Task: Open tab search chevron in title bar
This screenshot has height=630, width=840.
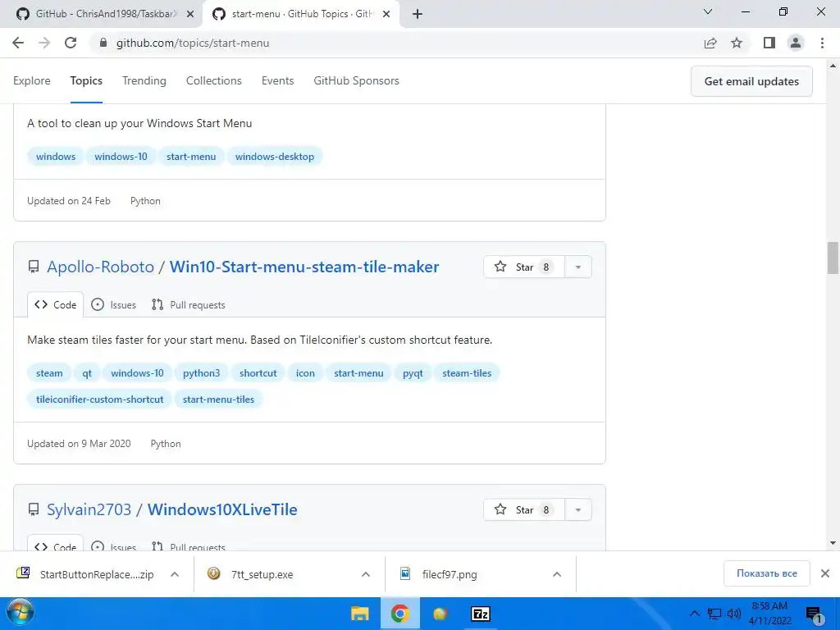Action: (708, 11)
